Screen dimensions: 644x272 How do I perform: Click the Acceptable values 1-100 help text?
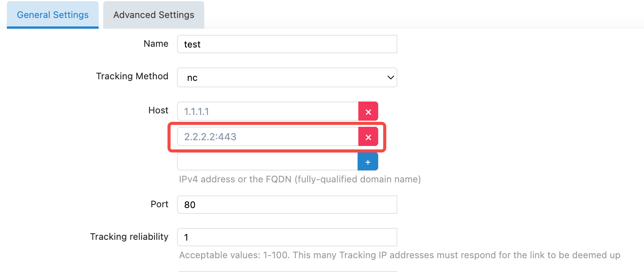400,255
